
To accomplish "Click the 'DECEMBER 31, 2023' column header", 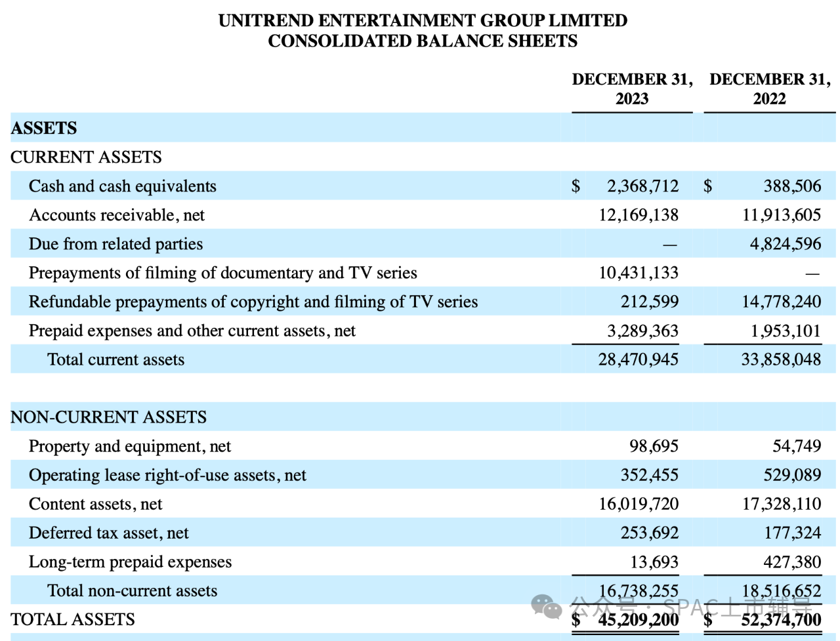I will [x=632, y=89].
